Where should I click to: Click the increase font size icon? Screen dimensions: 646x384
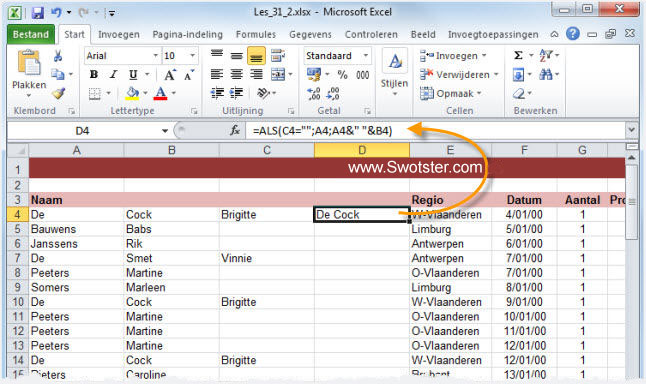coord(169,75)
